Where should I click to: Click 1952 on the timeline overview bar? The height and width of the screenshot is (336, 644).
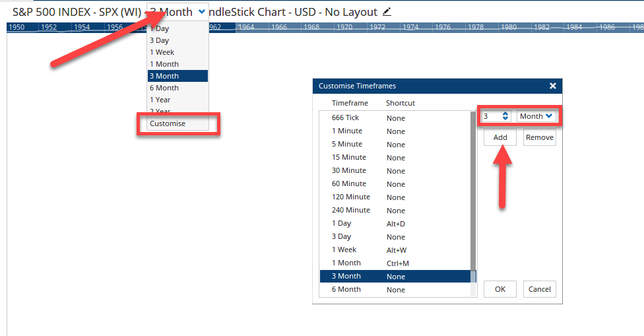[x=49, y=27]
